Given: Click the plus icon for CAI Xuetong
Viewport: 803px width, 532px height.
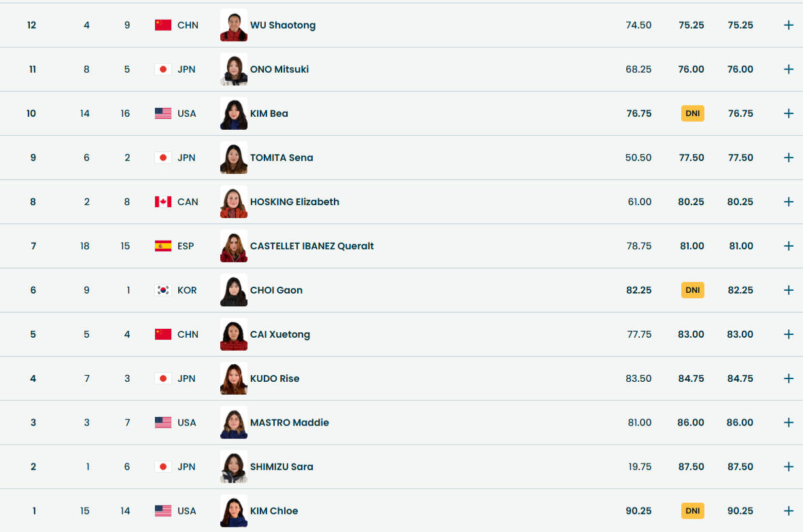Looking at the screenshot, I should pyautogui.click(x=789, y=334).
